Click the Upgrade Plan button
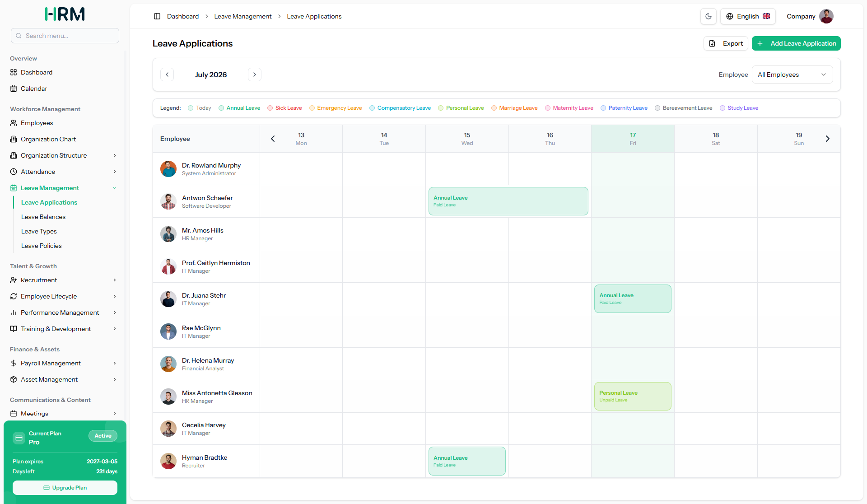867x504 pixels. coord(65,488)
